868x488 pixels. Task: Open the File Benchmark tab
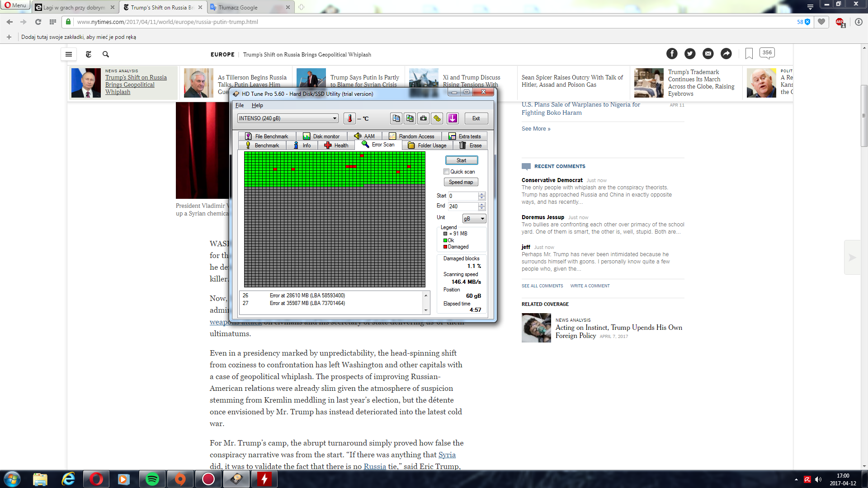[267, 136]
